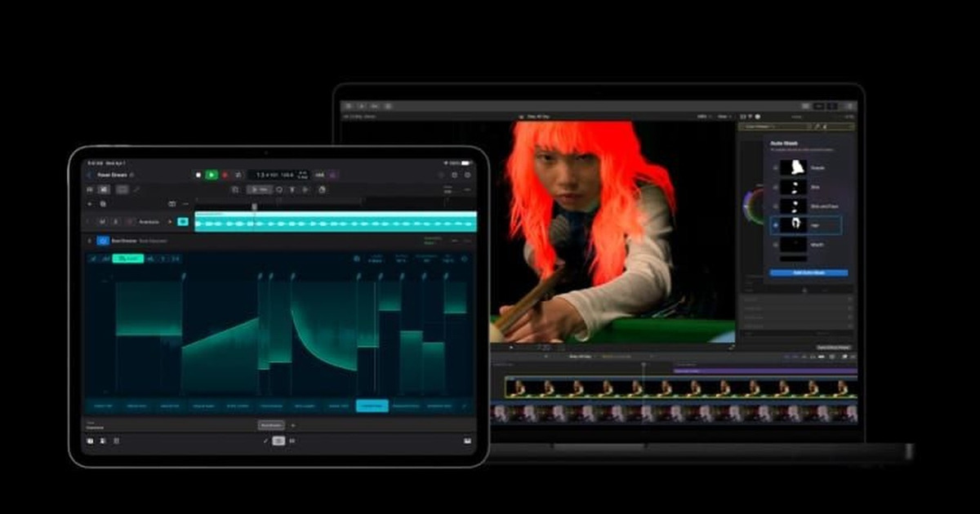Screen dimensions: 980x514
Task: Select the highlighted plug-ins view button in the bottom bar
Action: click(x=278, y=441)
